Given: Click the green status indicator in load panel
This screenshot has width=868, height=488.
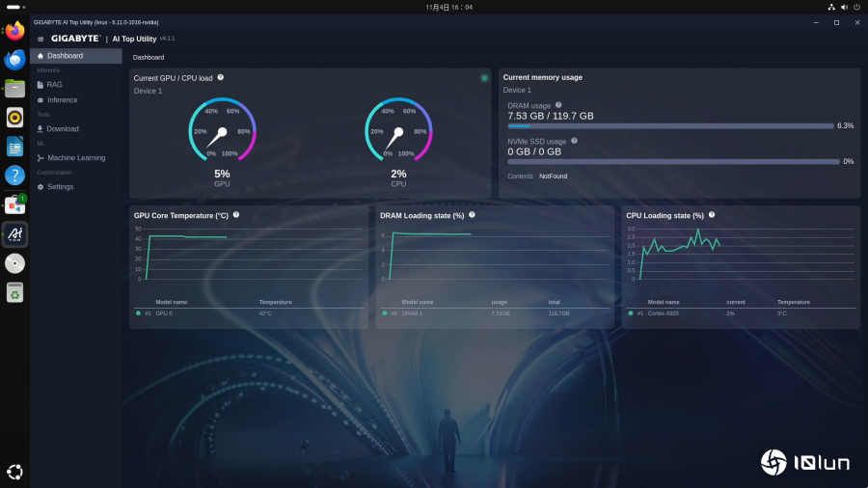Looking at the screenshot, I should 484,78.
